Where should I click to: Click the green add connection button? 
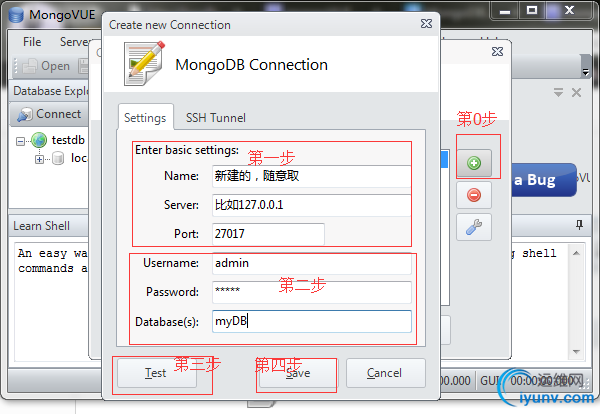(x=474, y=163)
